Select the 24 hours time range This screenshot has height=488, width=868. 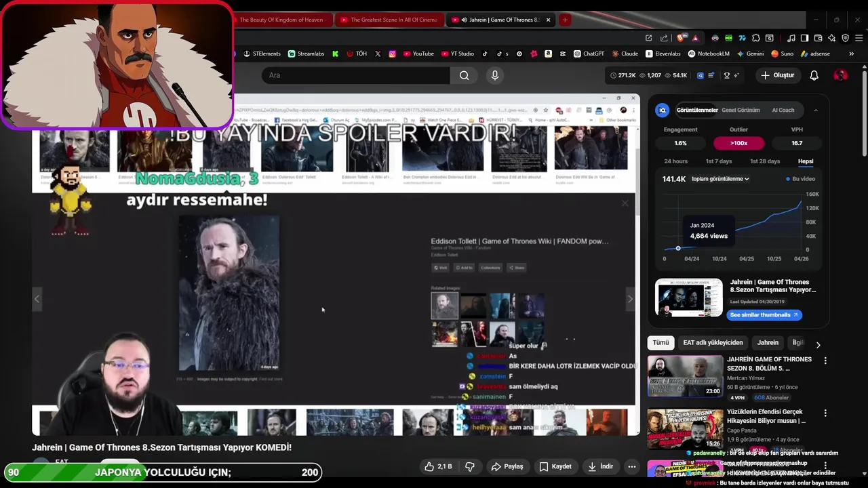coord(675,161)
